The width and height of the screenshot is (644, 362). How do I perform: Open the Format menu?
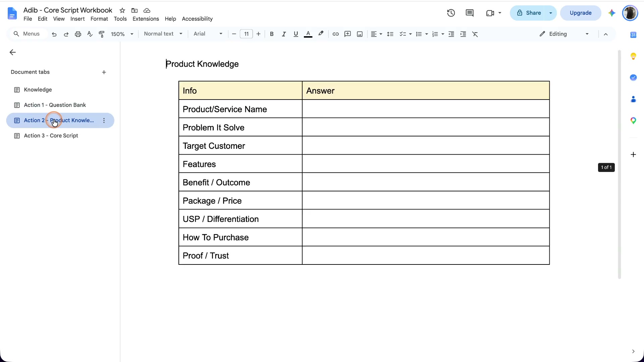click(x=99, y=19)
